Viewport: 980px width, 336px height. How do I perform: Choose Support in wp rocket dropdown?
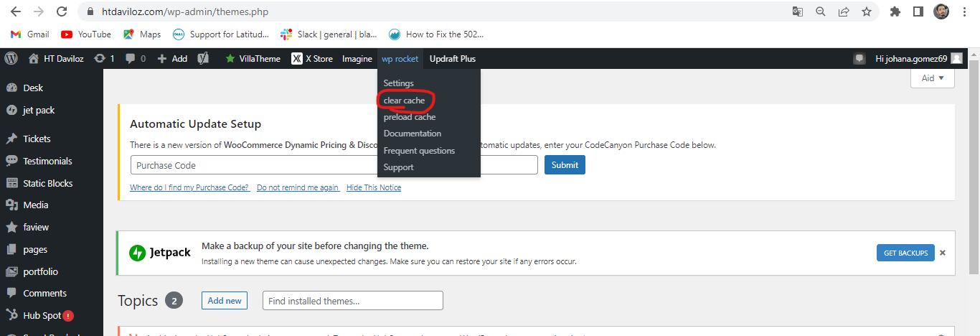[x=398, y=167]
